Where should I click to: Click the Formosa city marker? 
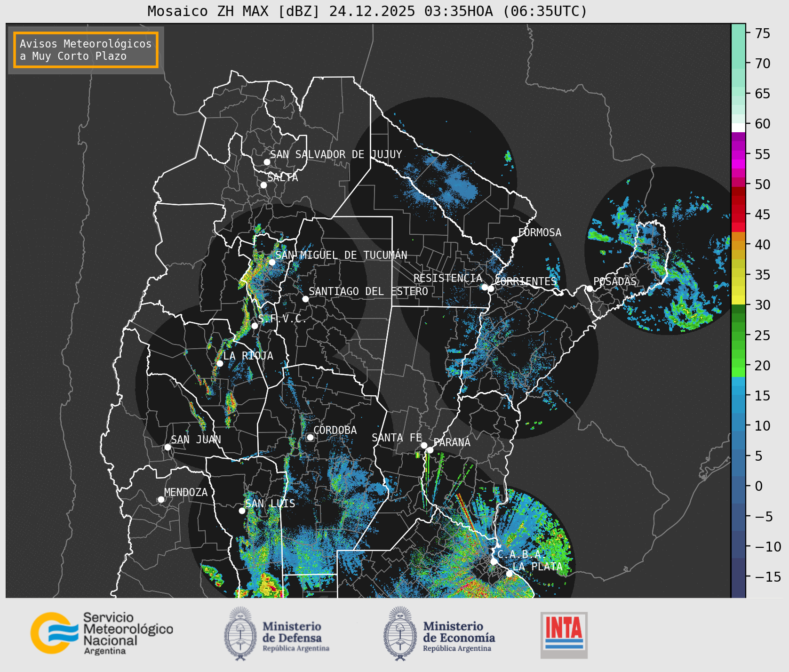point(514,240)
